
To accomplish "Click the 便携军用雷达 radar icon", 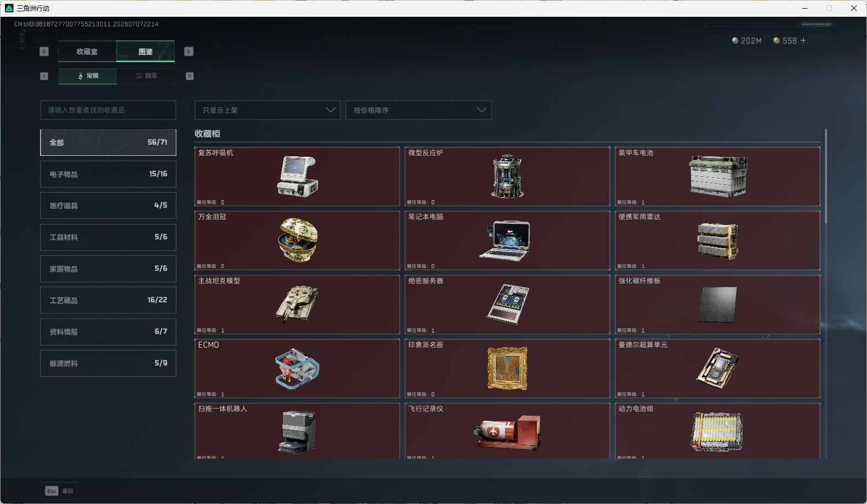I will pos(718,240).
